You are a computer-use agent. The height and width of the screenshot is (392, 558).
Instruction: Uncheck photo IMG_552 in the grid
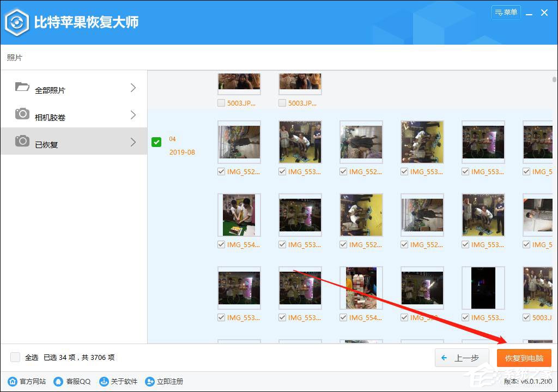coord(221,171)
